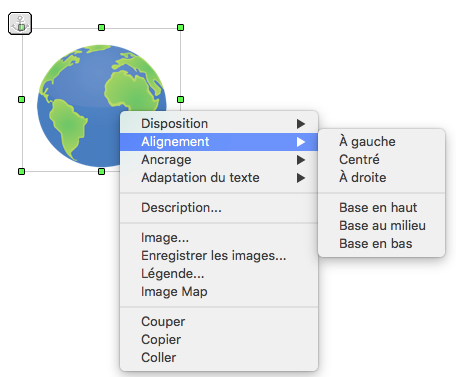
Task: Select the globe image
Action: click(x=80, y=100)
